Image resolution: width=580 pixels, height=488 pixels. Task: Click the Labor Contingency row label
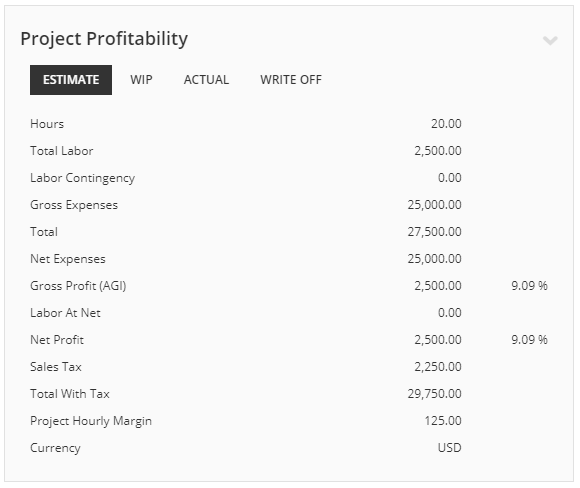(82, 178)
